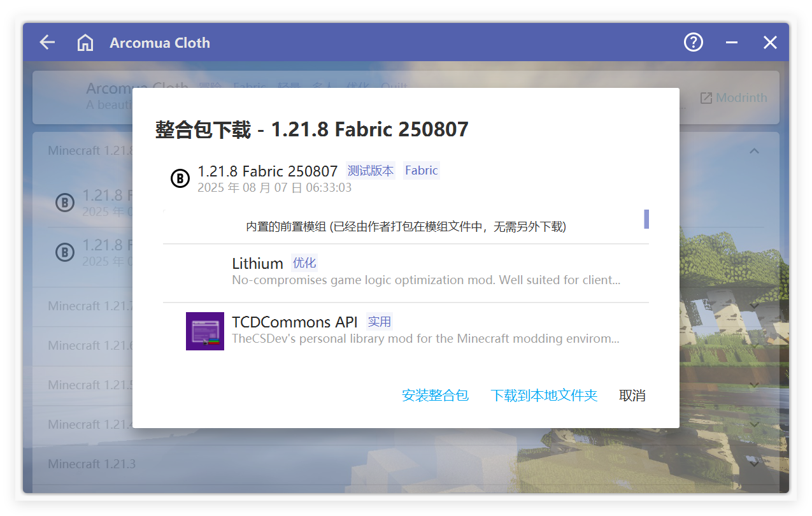Expand the Minecraft 1.21.4 section chevron
The height and width of the screenshot is (516, 812).
click(x=754, y=424)
